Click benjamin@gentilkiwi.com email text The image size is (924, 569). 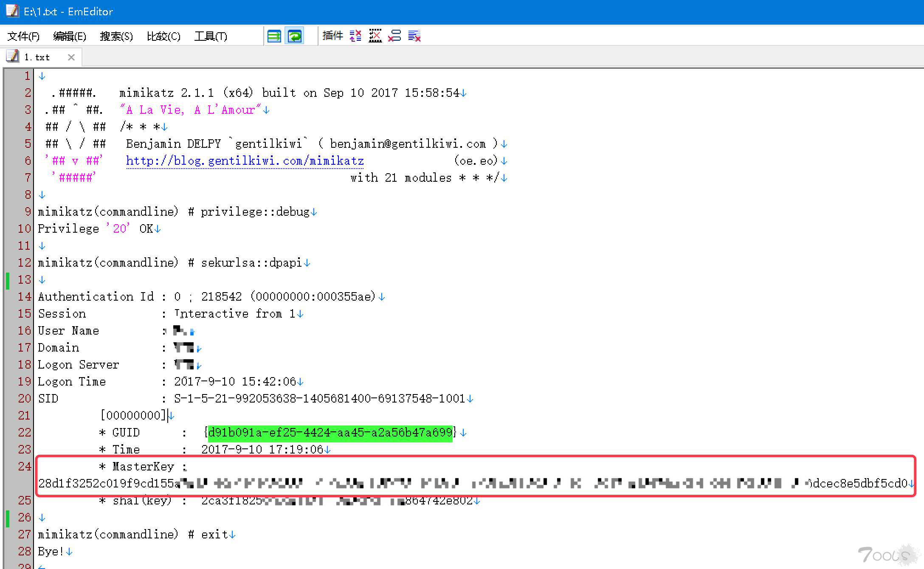click(x=408, y=144)
